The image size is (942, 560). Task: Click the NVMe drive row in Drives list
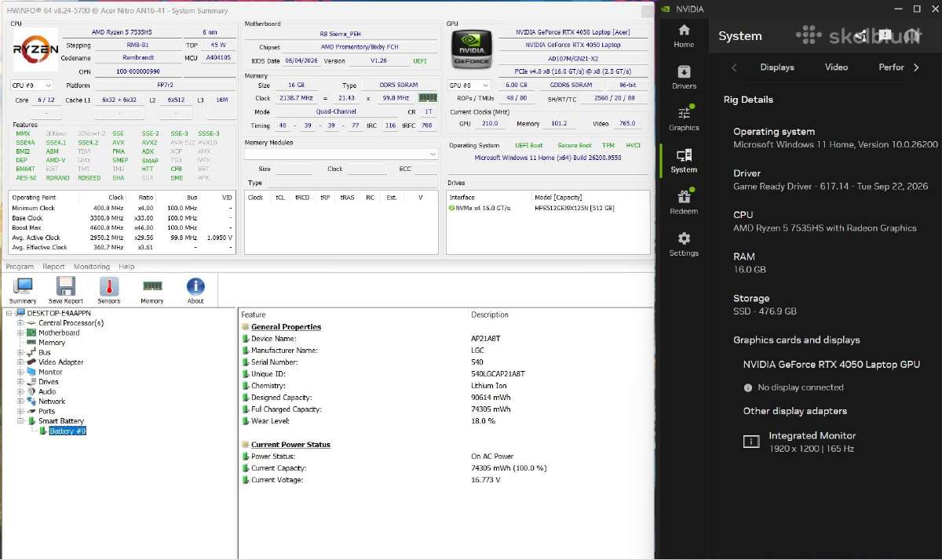point(548,208)
